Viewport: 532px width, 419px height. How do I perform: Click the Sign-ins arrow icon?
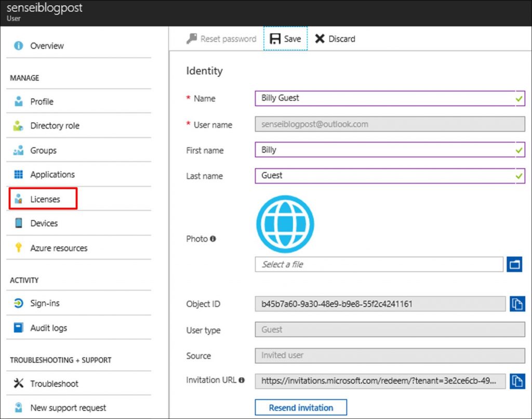pos(18,303)
